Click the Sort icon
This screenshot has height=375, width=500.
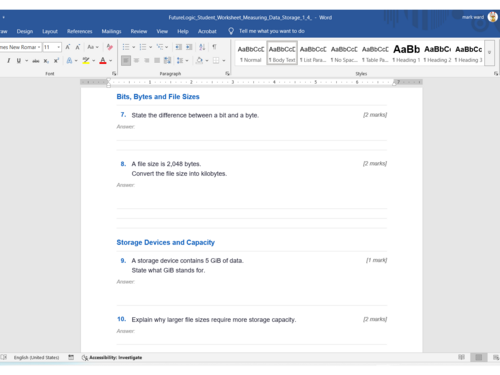[202, 47]
